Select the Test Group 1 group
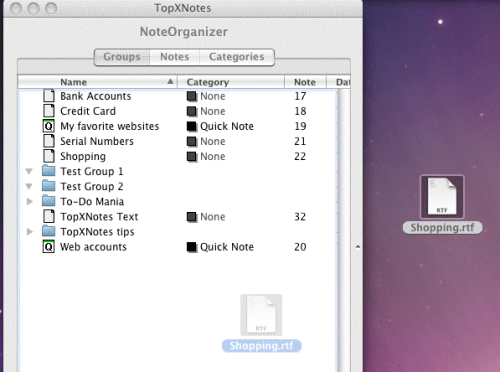The image size is (500, 372). [x=92, y=171]
